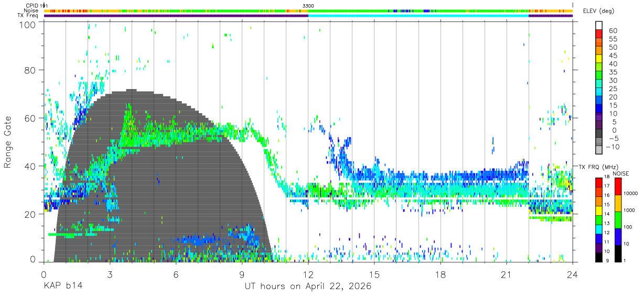Image resolution: width=644 pixels, height=297 pixels.
Task: Click the purple left portion of the TX Freq strip
Action: coord(176,16)
